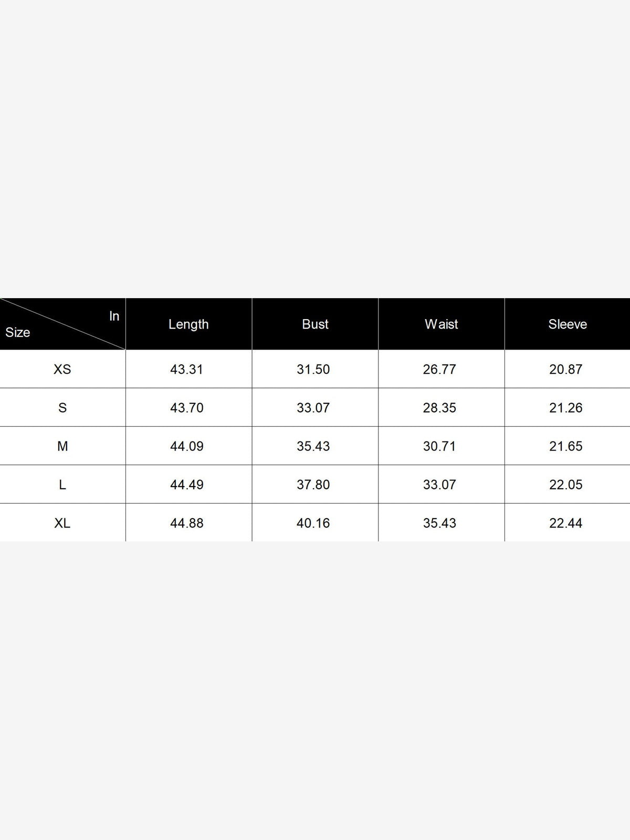Click the S waist value 28.35

click(x=439, y=408)
